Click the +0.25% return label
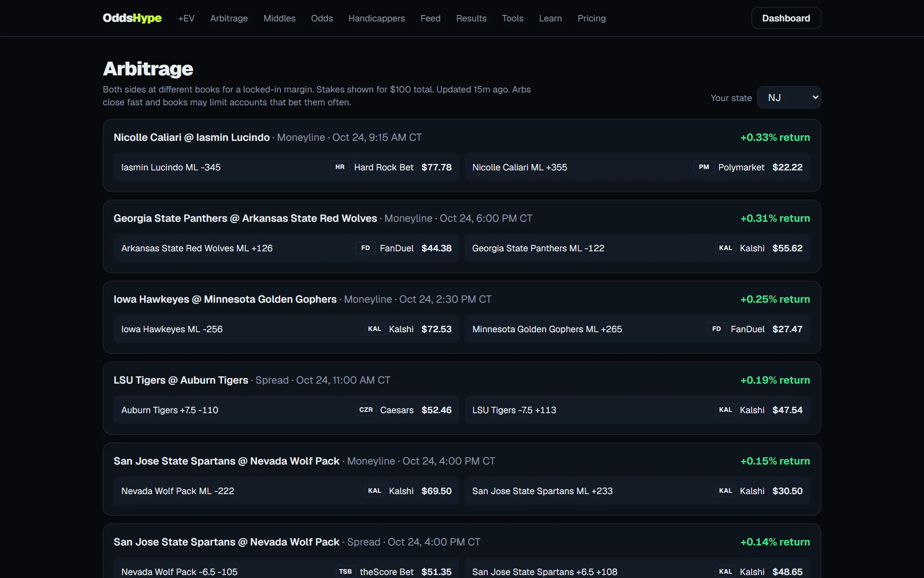The width and height of the screenshot is (924, 578). pos(775,299)
